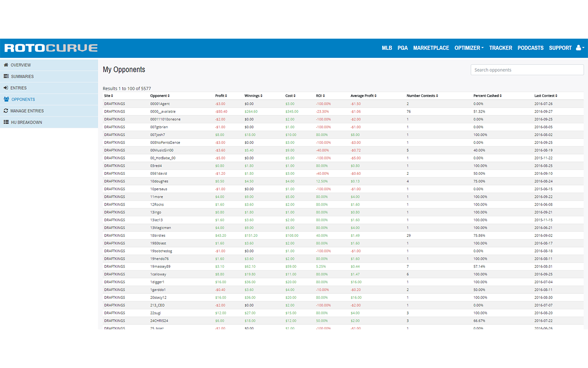Click opponent 008NoPantsDance
The width and height of the screenshot is (588, 368).
[165, 143]
